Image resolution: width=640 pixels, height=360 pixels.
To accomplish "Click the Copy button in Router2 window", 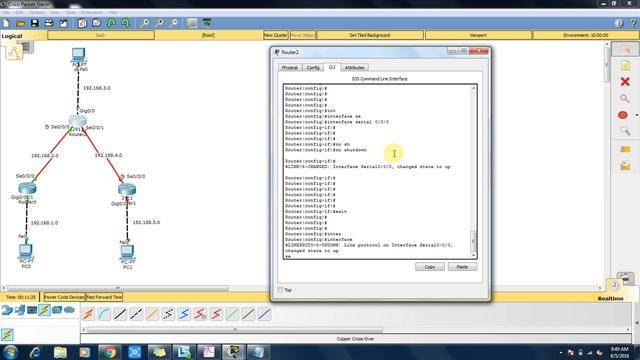I will 430,267.
